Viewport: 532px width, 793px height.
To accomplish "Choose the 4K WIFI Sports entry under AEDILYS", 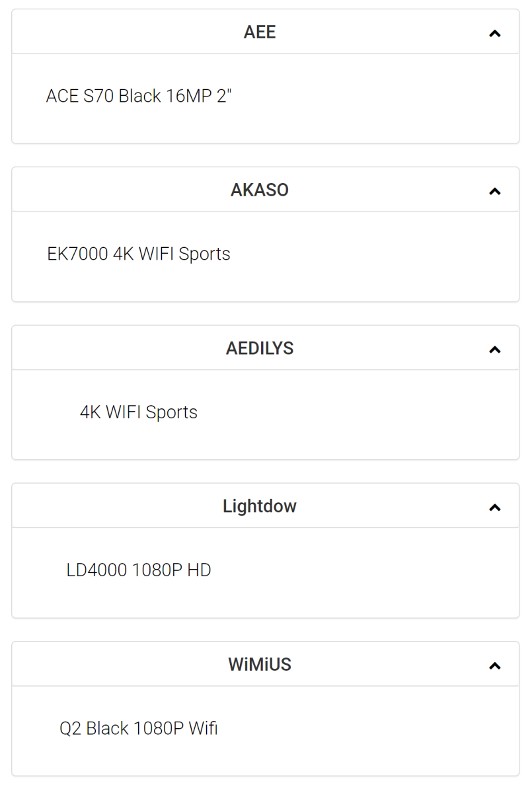I will click(x=139, y=412).
